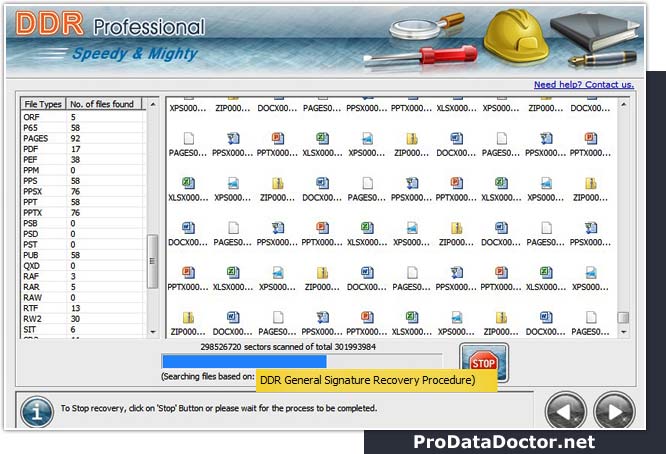Select the DOCX file in row starting with XLSX000
Image resolution: width=666 pixels, height=454 pixels.
(322, 189)
